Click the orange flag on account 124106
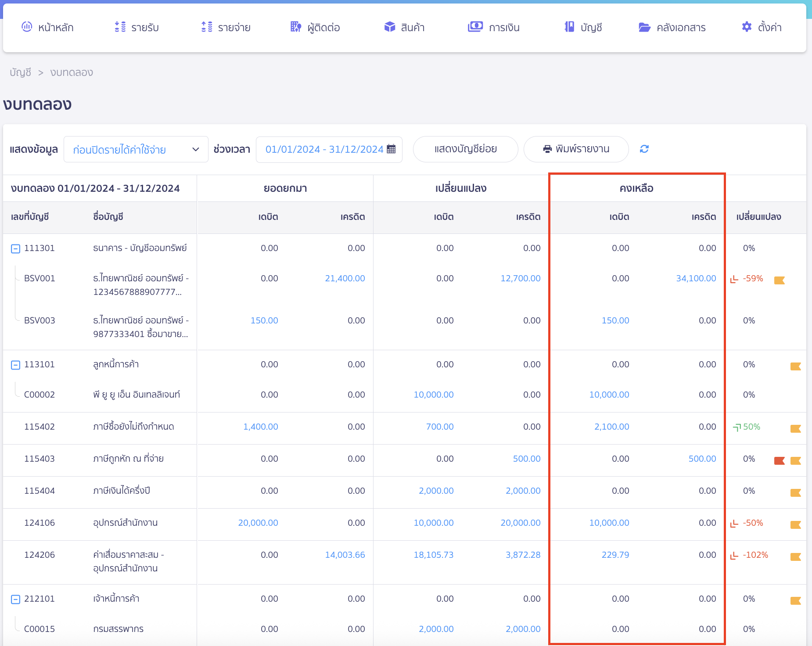Viewport: 812px width, 646px height. coord(795,524)
